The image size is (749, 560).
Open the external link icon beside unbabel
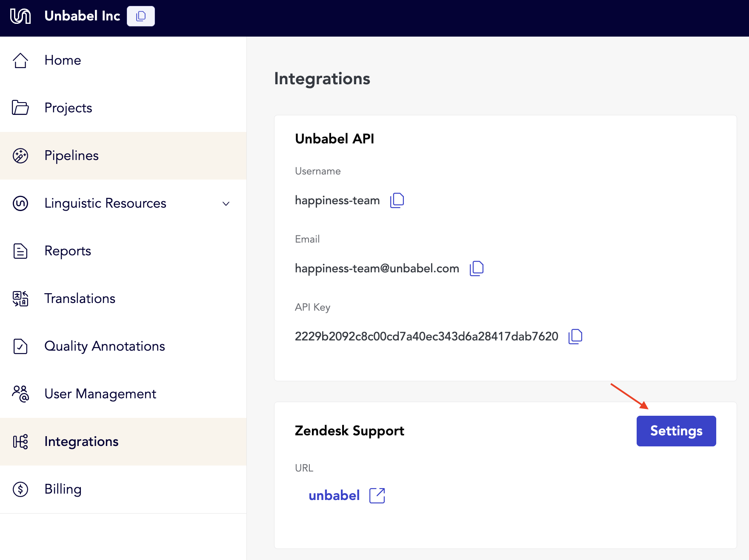pos(377,495)
